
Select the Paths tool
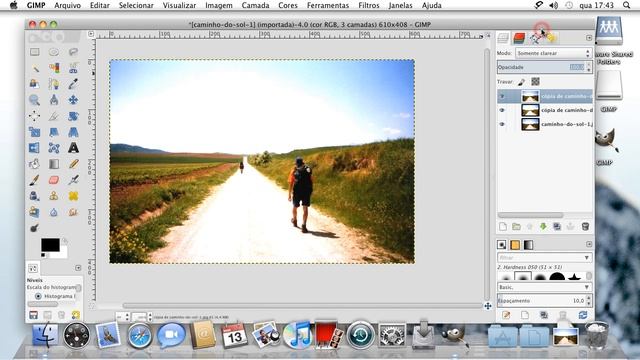[54, 84]
